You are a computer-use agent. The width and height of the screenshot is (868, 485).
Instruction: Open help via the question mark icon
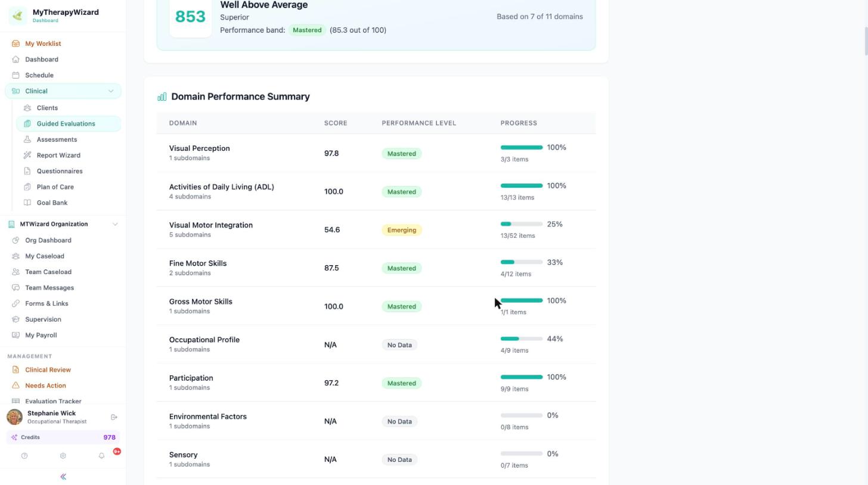pyautogui.click(x=24, y=456)
